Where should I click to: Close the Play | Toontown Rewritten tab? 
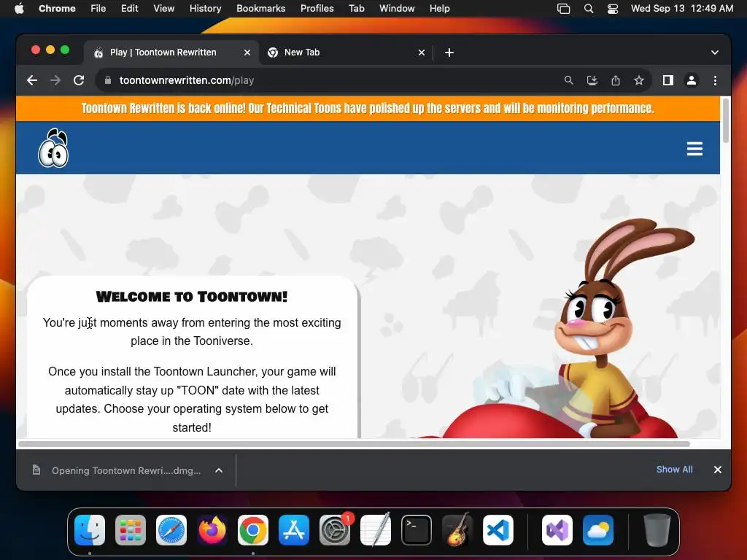coord(247,52)
